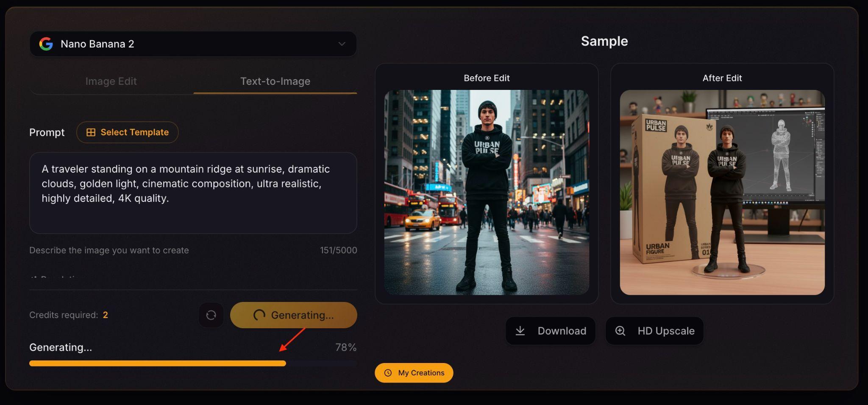Click the After Edit label
Viewport: 868px width, 405px height.
(x=722, y=78)
